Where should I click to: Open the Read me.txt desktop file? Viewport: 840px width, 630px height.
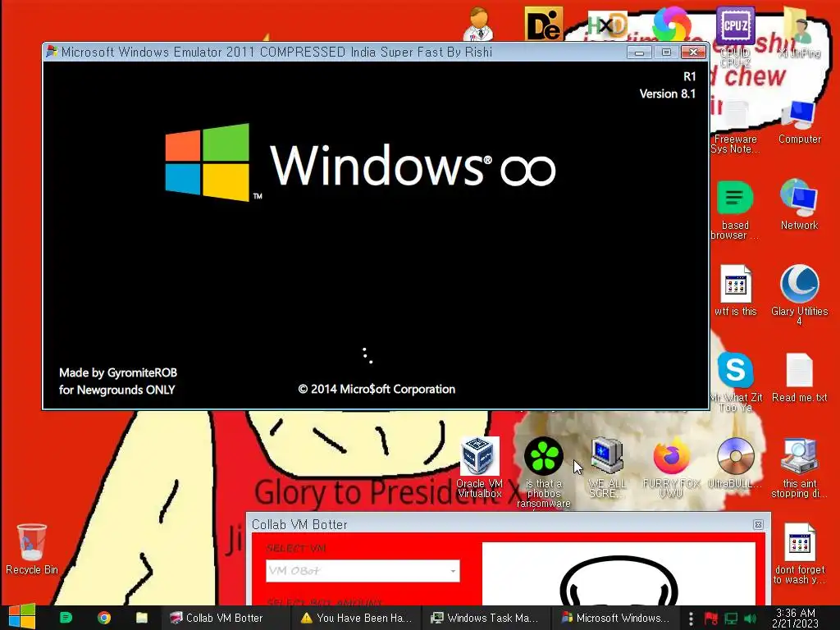point(799,377)
